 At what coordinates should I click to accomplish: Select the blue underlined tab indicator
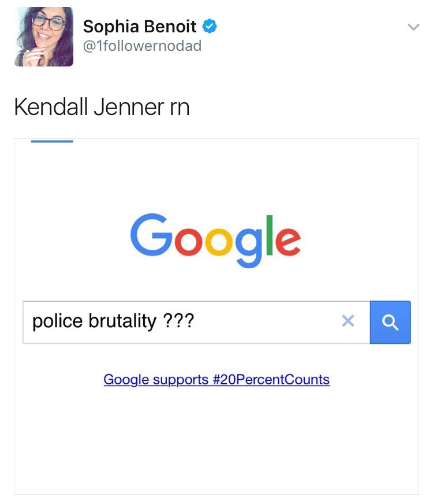[x=52, y=141]
